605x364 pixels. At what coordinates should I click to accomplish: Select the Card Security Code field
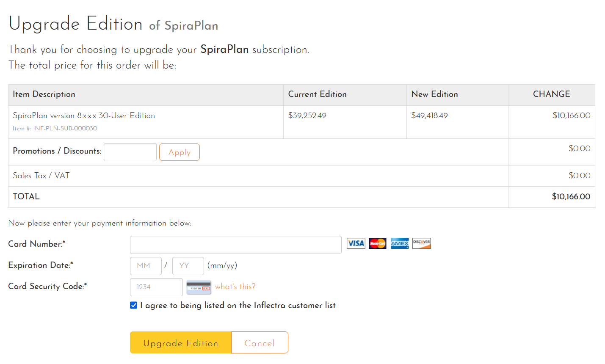pos(156,287)
